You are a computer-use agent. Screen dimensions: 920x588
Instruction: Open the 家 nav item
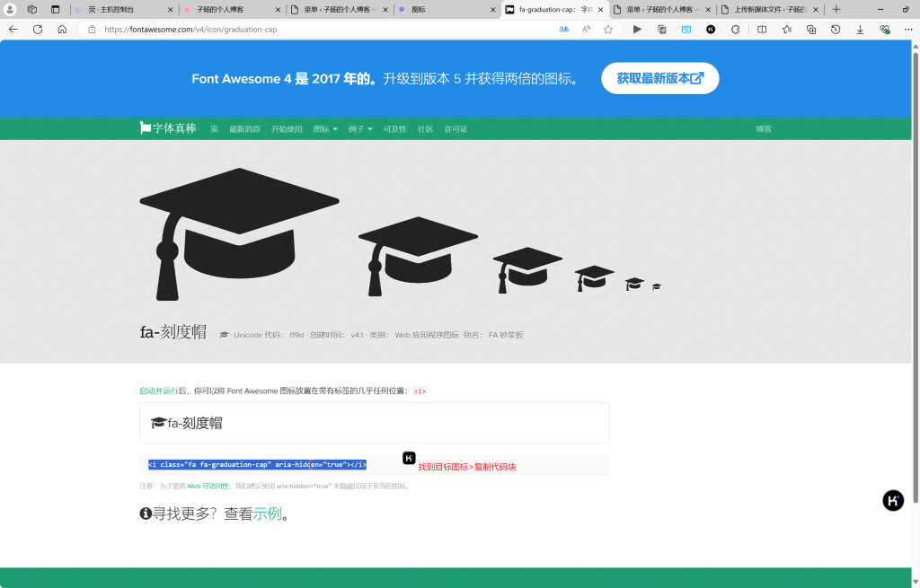(x=214, y=129)
